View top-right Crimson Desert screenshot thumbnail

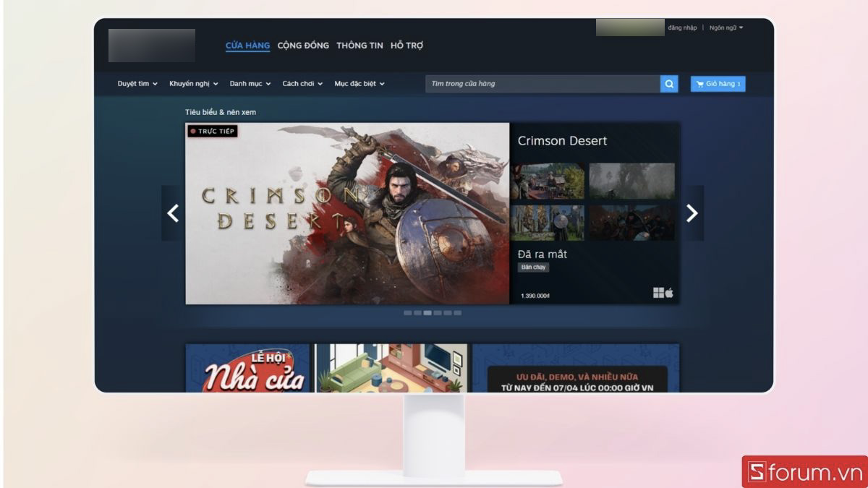631,181
